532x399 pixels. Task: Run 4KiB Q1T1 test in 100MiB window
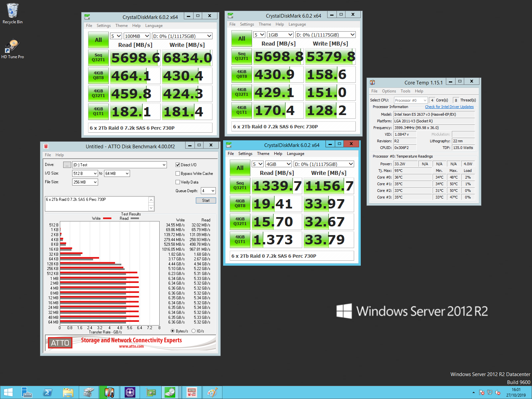pyautogui.click(x=98, y=111)
